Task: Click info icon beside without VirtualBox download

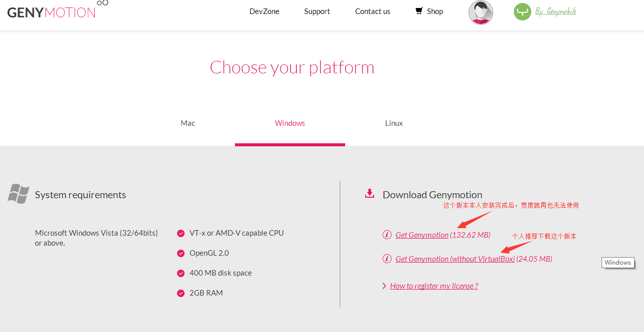Action: [x=387, y=259]
